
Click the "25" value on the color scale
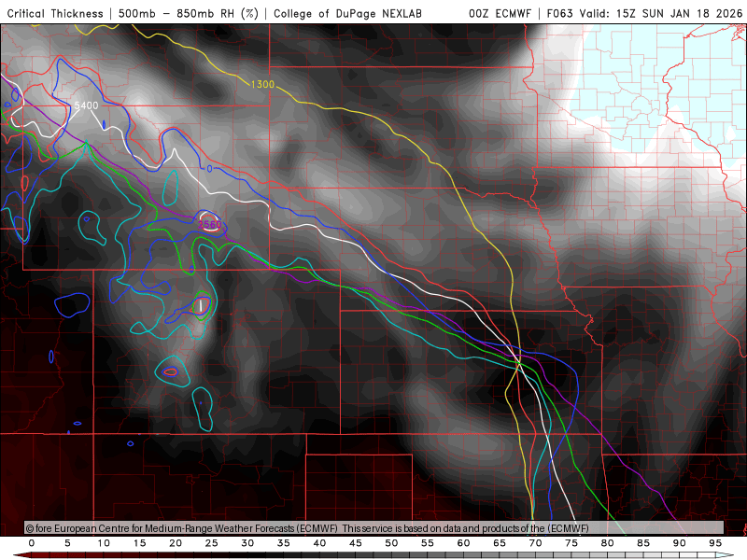point(212,543)
